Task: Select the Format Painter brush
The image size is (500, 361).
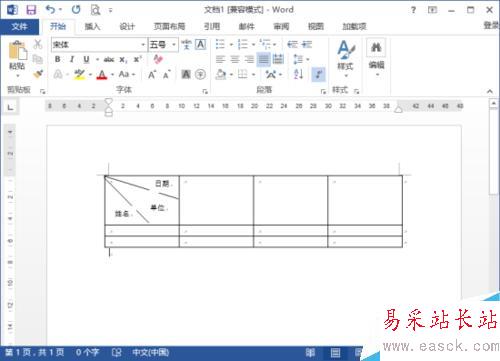Action: (x=38, y=74)
